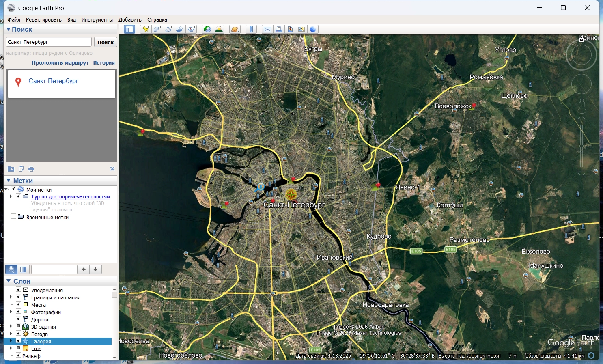Click the Проложить маршрут link
Viewport: 603px width, 364px height.
pos(60,63)
